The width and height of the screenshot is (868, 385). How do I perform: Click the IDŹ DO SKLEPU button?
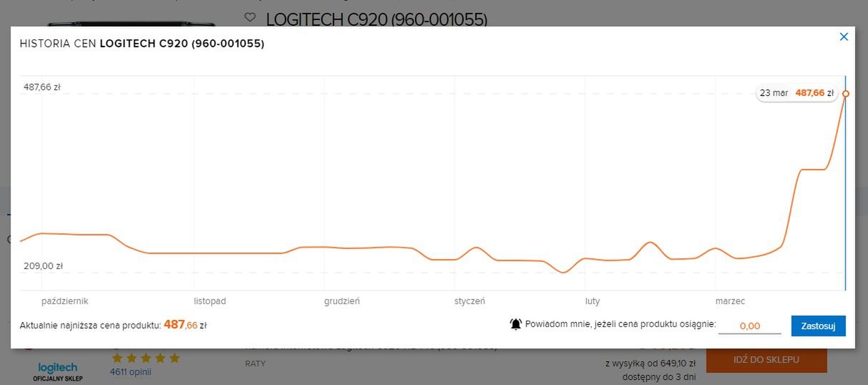tap(766, 360)
